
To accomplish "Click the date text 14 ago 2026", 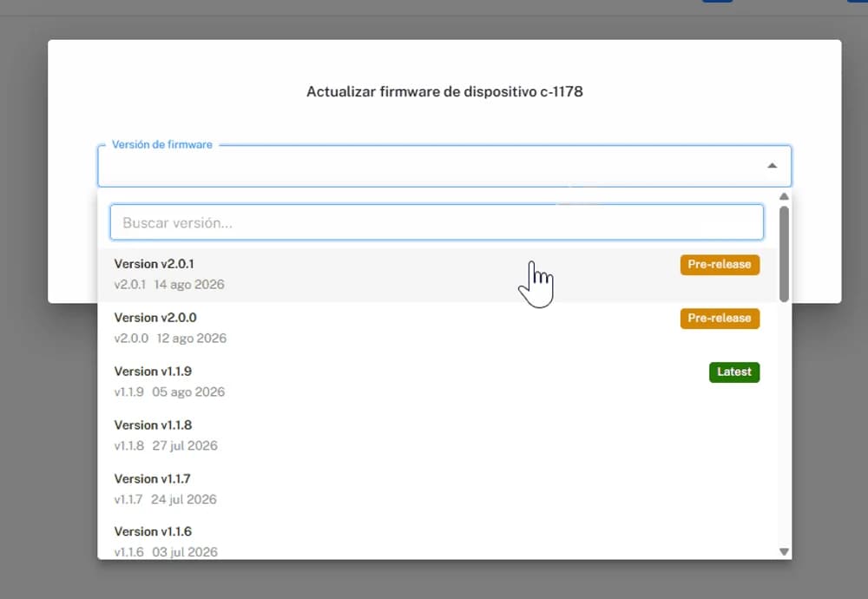I will [189, 285].
